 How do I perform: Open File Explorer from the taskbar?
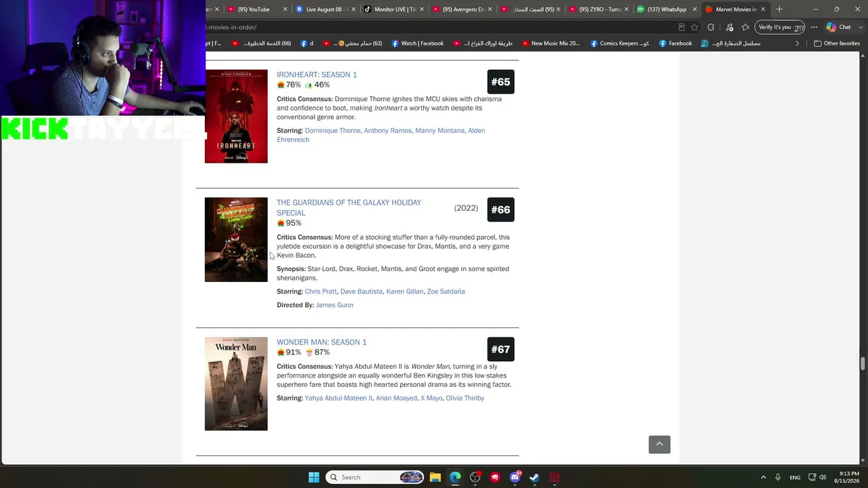click(435, 477)
